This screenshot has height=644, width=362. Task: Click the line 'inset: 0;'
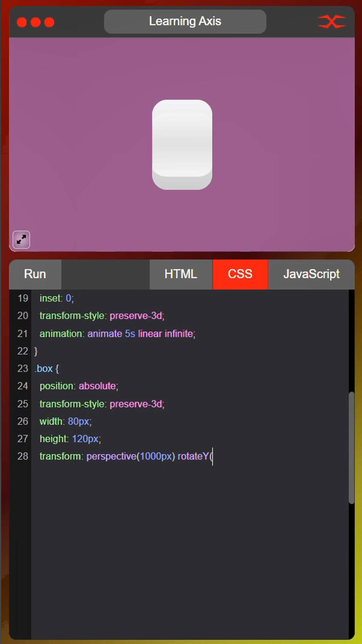coord(57,298)
